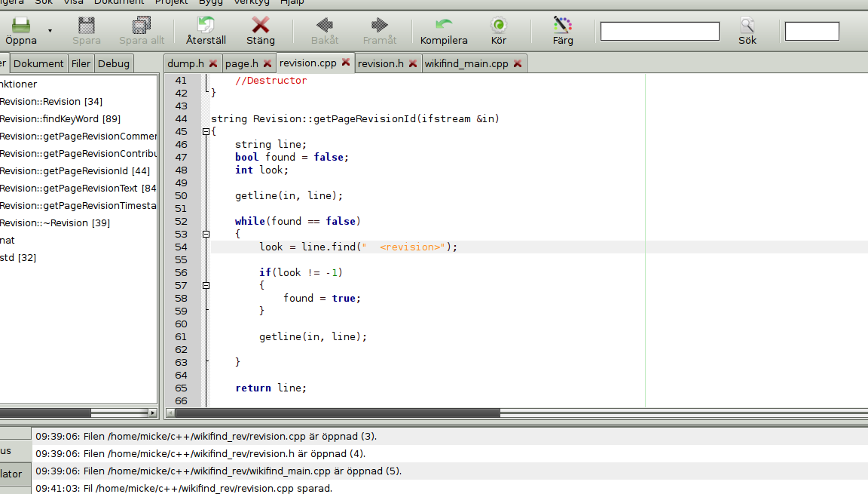Click the Kompilera (compile) toolbar icon
Image resolution: width=868 pixels, height=494 pixels.
[x=443, y=26]
